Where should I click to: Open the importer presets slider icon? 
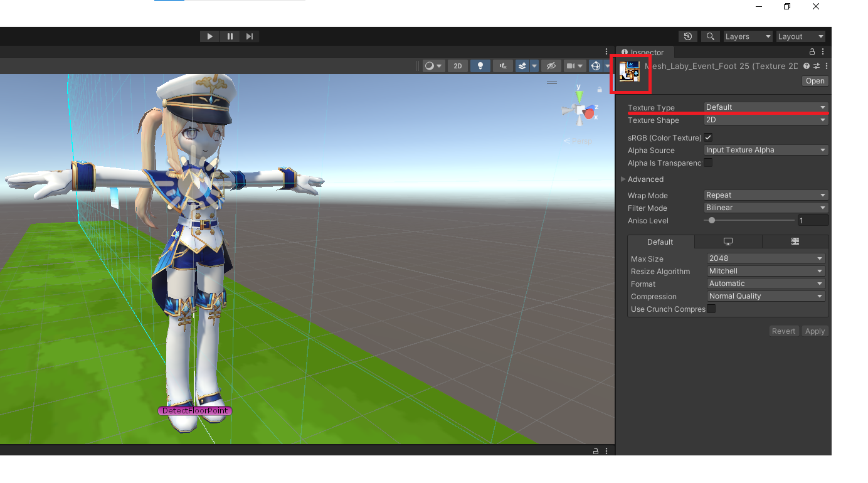(817, 66)
